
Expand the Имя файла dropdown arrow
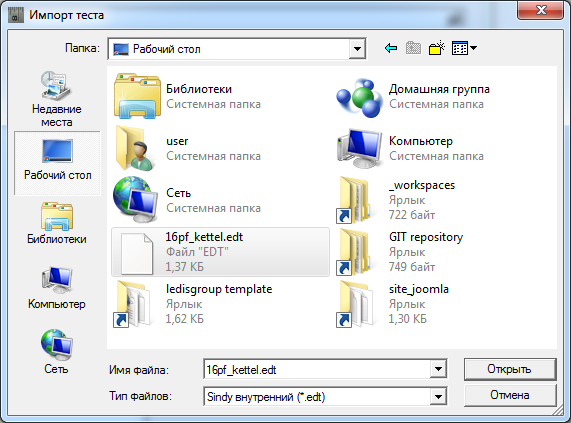click(x=438, y=369)
